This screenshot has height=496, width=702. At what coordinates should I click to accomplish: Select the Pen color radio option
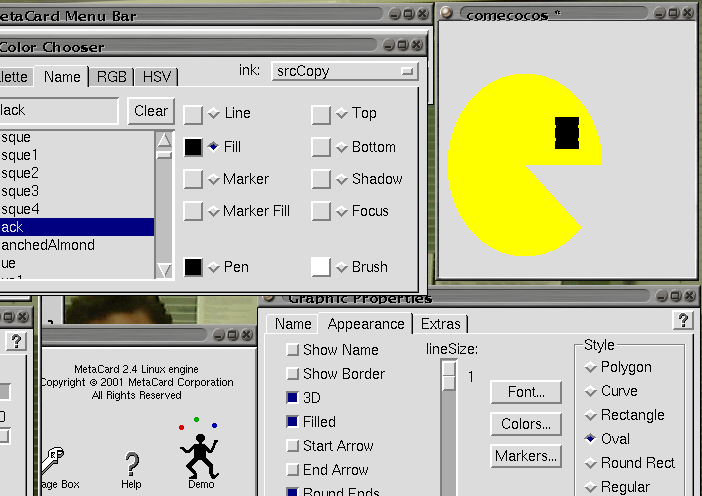(x=214, y=267)
